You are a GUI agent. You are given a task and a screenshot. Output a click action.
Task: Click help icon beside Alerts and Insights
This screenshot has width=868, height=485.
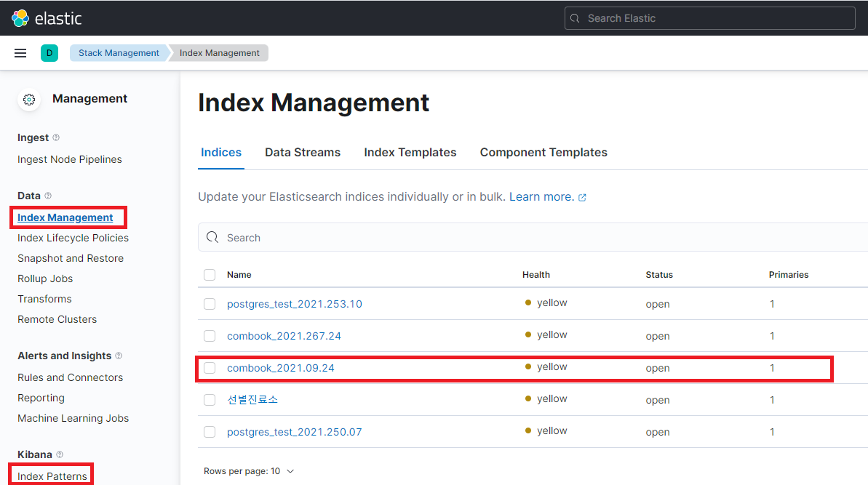pos(119,356)
